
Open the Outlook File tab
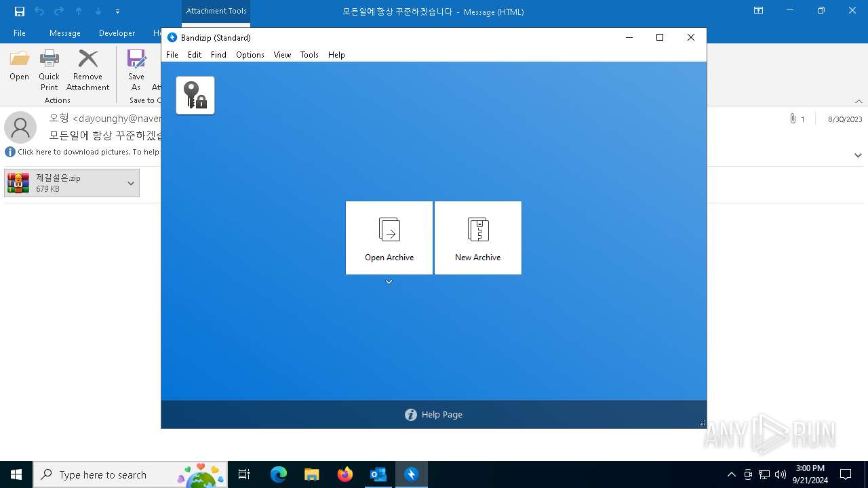coord(20,33)
